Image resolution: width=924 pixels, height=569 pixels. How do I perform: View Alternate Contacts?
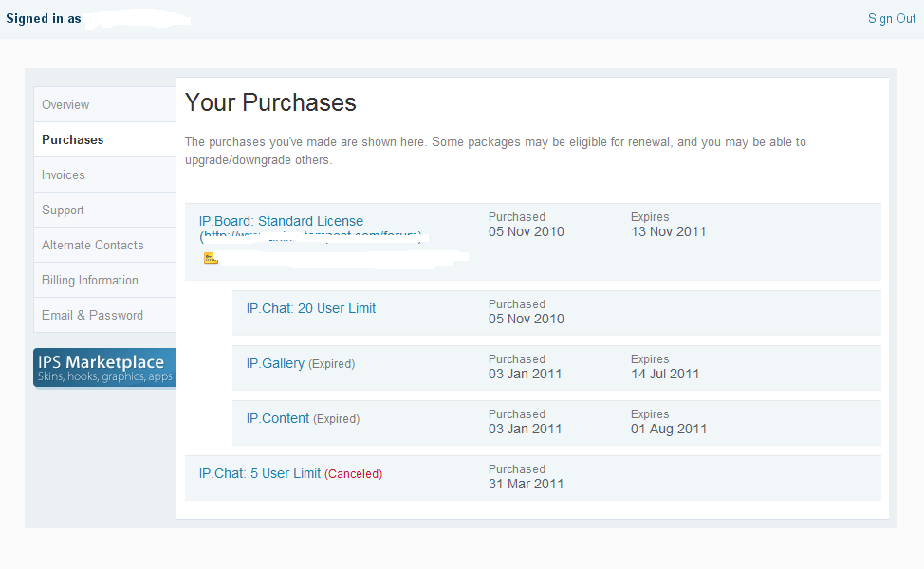(x=105, y=245)
